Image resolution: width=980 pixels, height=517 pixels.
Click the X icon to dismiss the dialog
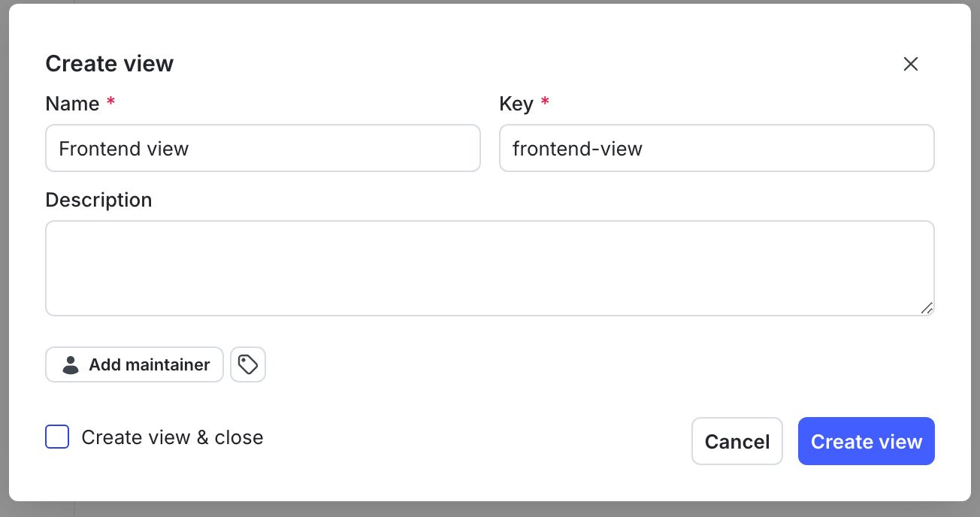click(x=911, y=64)
